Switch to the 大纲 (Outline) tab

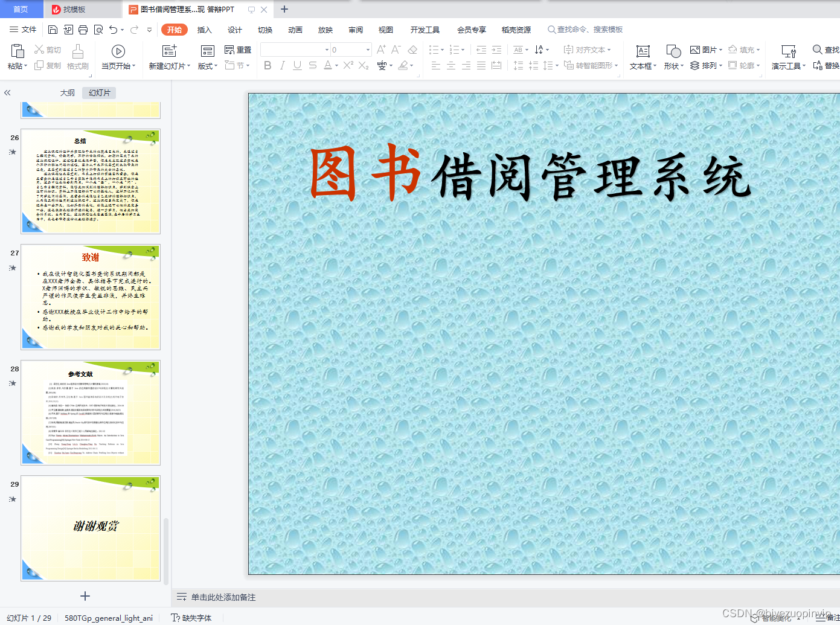(x=67, y=92)
